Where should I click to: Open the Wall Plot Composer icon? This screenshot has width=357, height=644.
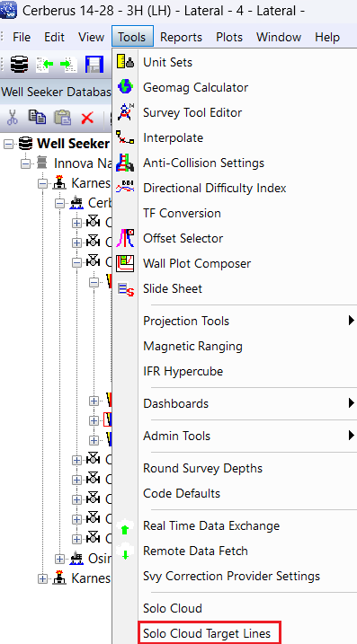pos(125,263)
